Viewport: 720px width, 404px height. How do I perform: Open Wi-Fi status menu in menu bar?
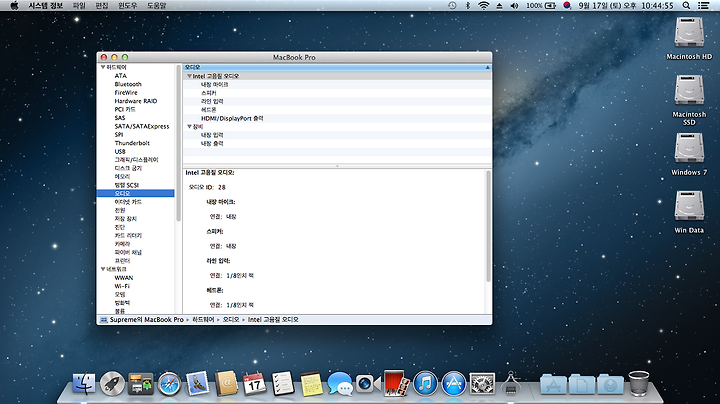click(x=484, y=6)
